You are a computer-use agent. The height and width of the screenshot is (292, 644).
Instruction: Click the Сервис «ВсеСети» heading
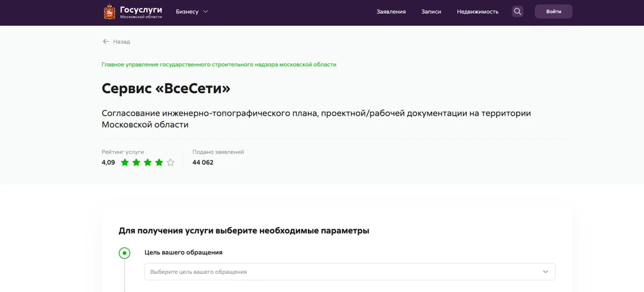click(x=166, y=89)
